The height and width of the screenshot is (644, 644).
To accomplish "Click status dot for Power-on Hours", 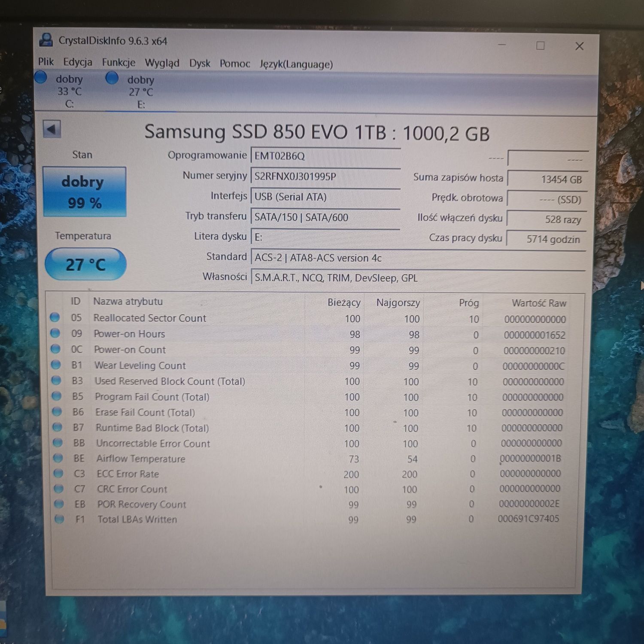I will [x=55, y=333].
